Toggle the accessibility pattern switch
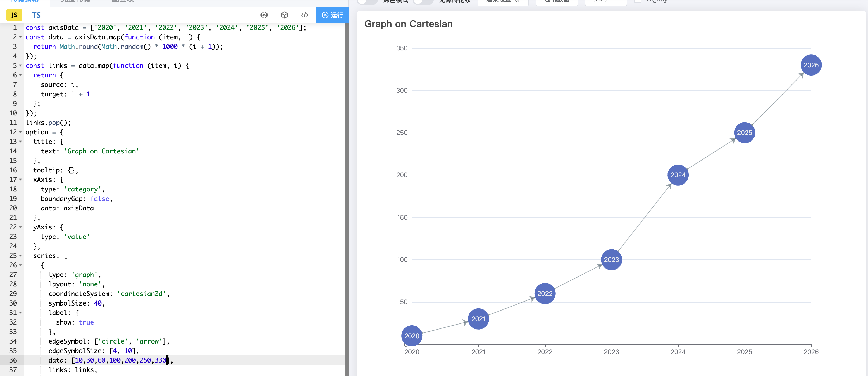Viewport: 868px width, 376px height. [x=423, y=1]
